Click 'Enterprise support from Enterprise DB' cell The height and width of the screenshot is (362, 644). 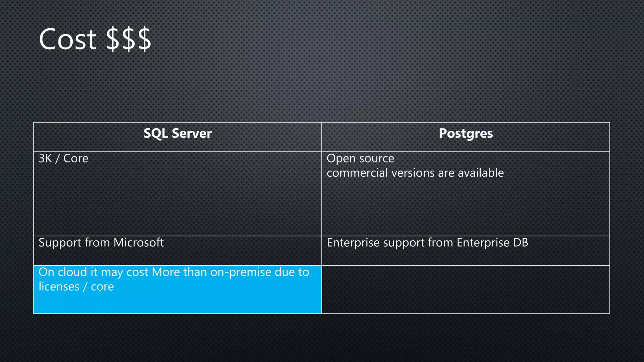tap(466, 251)
